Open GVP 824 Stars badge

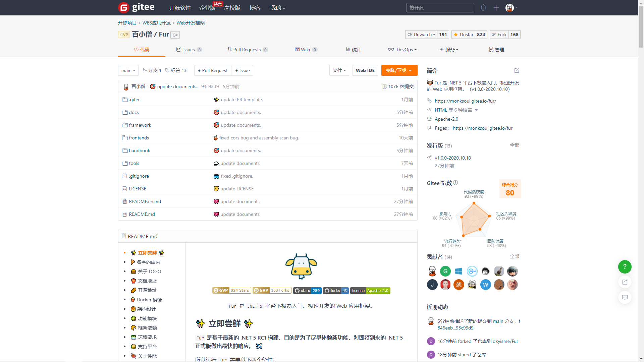(231, 290)
